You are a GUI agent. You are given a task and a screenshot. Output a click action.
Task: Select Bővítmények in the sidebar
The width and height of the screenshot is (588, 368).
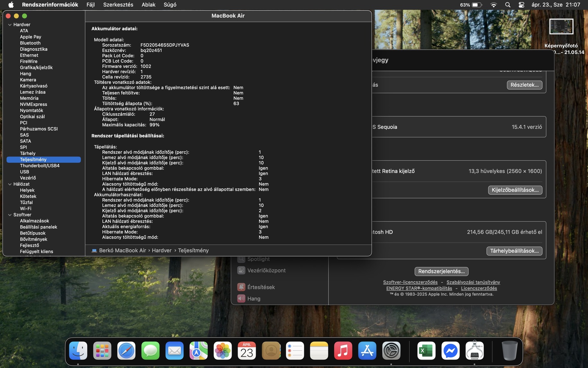pyautogui.click(x=33, y=239)
